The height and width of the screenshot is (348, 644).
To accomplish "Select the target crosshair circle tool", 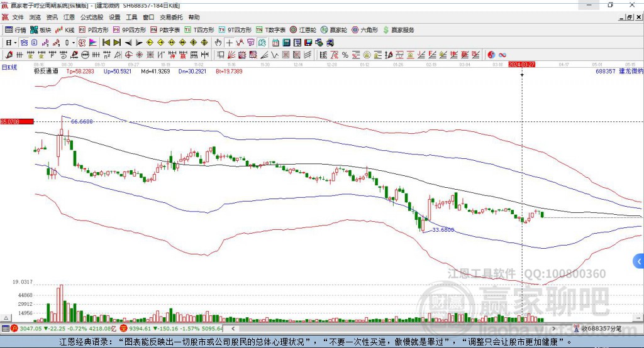I will [x=128, y=55].
